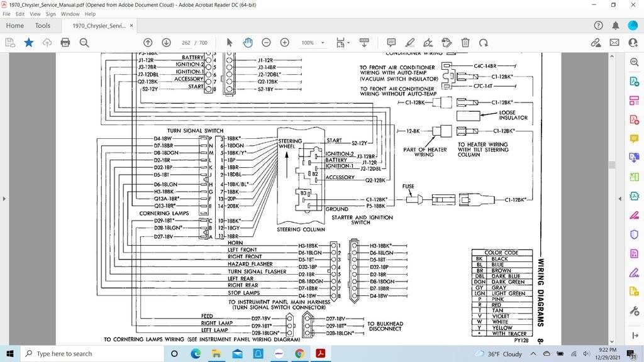
Task: Add a sticky note comment
Action: pos(391,43)
